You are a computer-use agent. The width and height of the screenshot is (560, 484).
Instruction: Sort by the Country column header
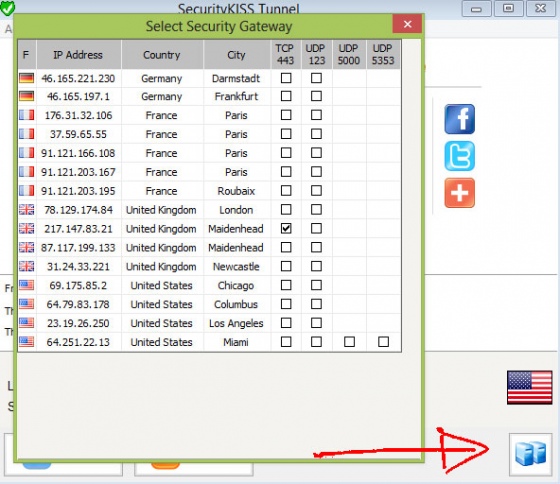click(x=162, y=55)
